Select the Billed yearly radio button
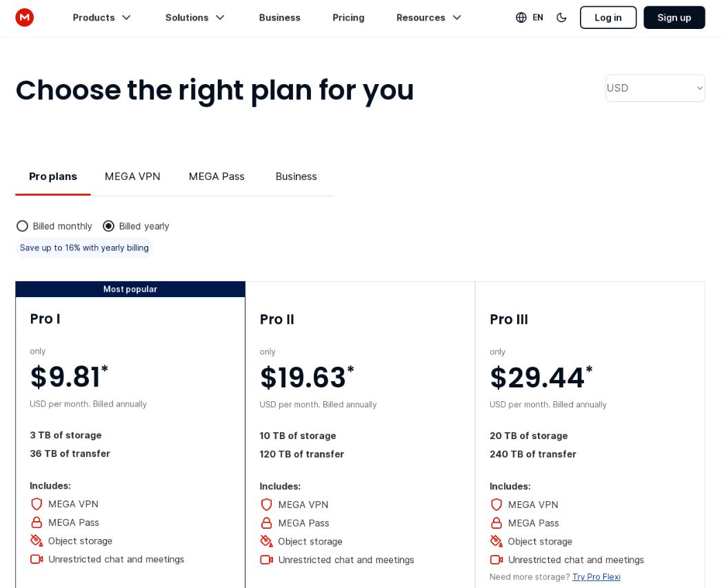This screenshot has width=722, height=588. coord(108,225)
